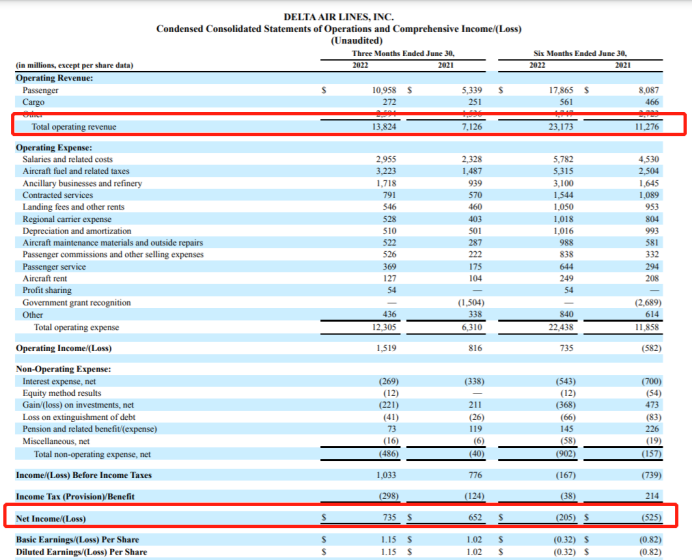This screenshot has height=560, width=692.
Task: Click the income tax value '(298)'
Action: pos(389,496)
